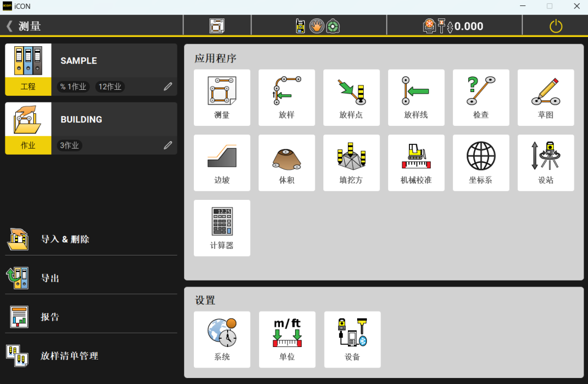Open the 计算器 calculator
The height and width of the screenshot is (384, 588).
point(222,228)
